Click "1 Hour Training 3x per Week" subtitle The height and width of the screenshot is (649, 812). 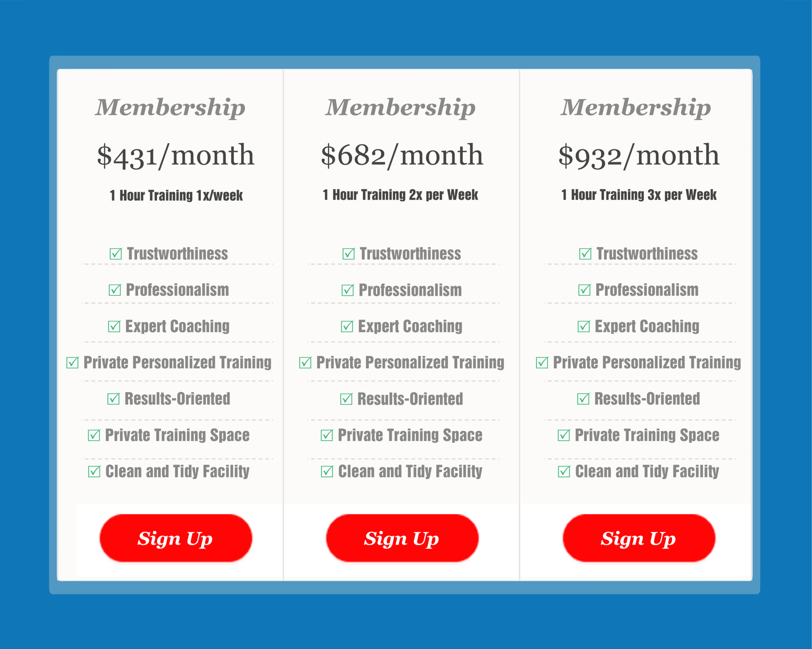pyautogui.click(x=638, y=195)
